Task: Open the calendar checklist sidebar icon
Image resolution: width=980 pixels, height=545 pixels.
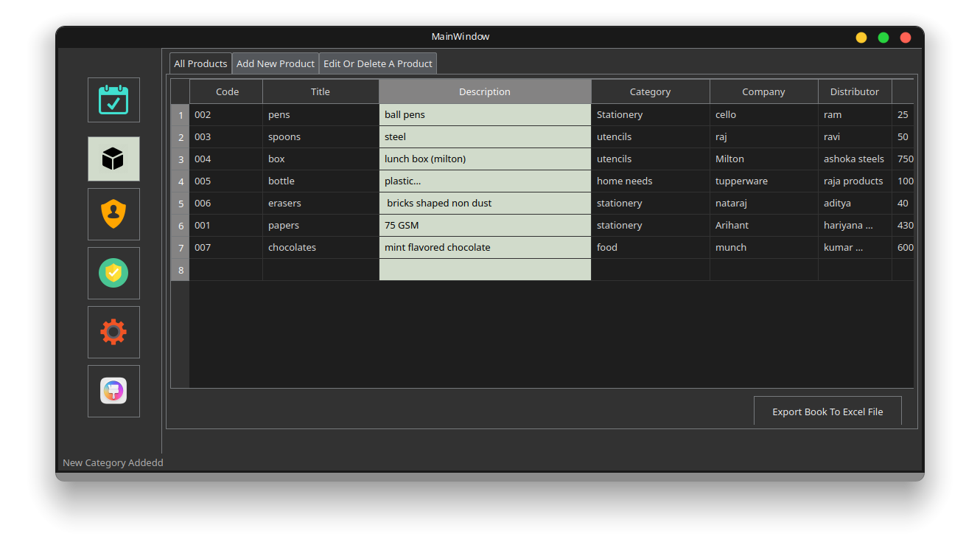Action: point(113,100)
